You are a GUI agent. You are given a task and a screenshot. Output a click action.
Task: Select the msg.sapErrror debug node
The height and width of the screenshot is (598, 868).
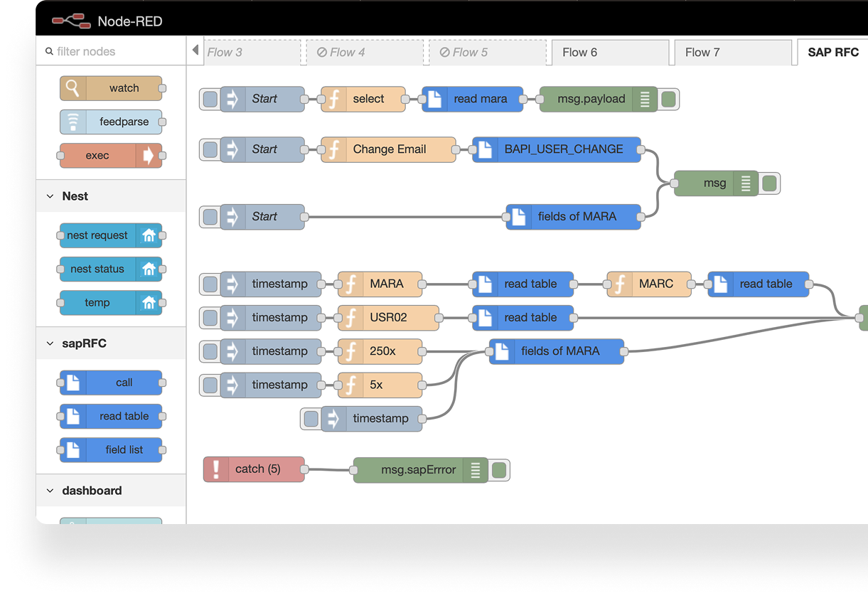[420, 469]
